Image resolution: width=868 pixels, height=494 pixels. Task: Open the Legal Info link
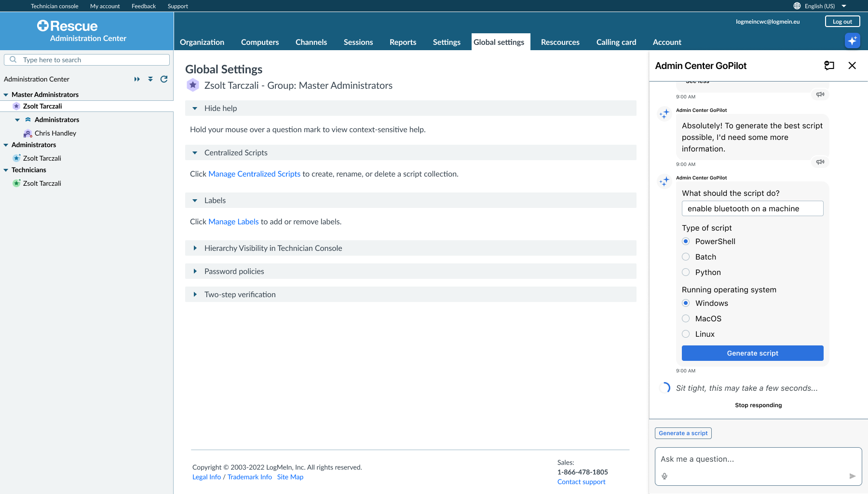[206, 477]
